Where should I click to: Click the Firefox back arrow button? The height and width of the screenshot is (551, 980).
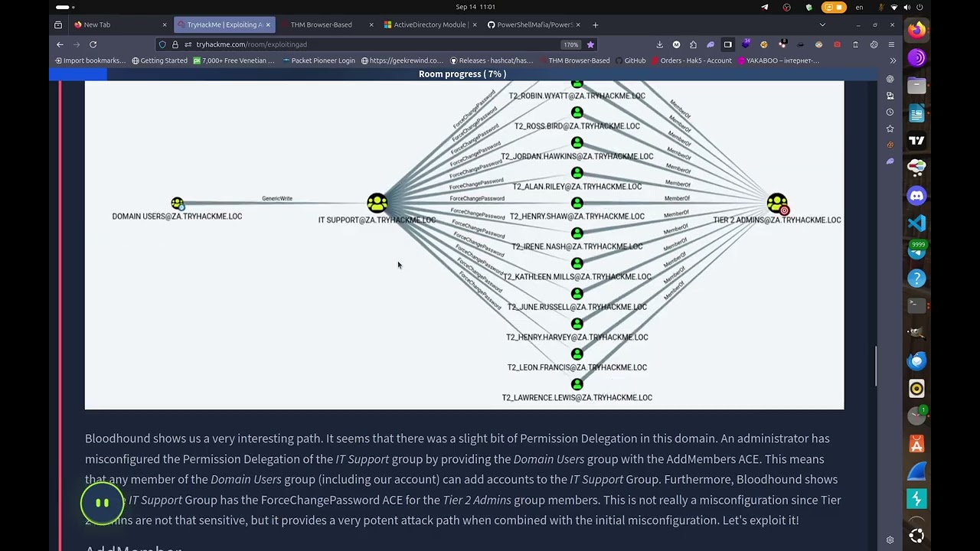tap(60, 44)
